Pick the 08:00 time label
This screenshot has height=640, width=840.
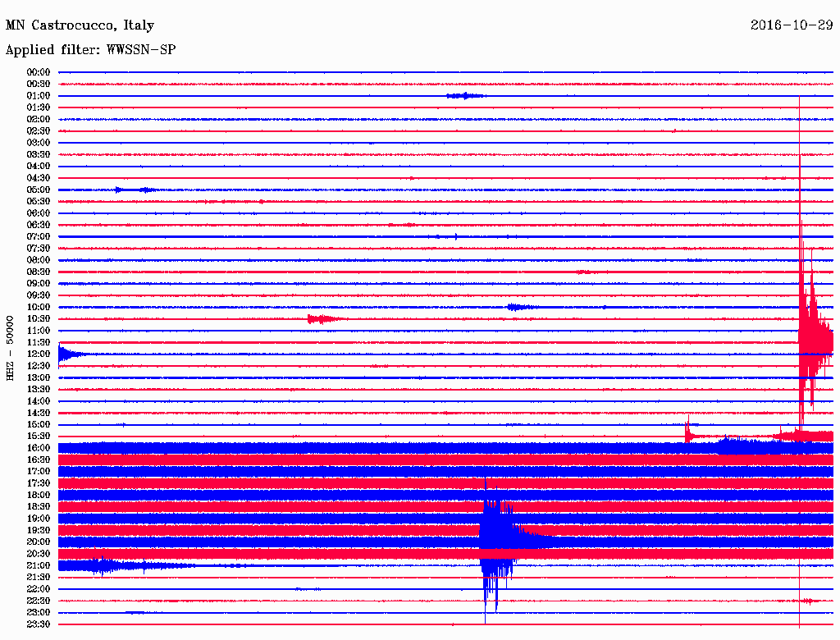(x=39, y=260)
